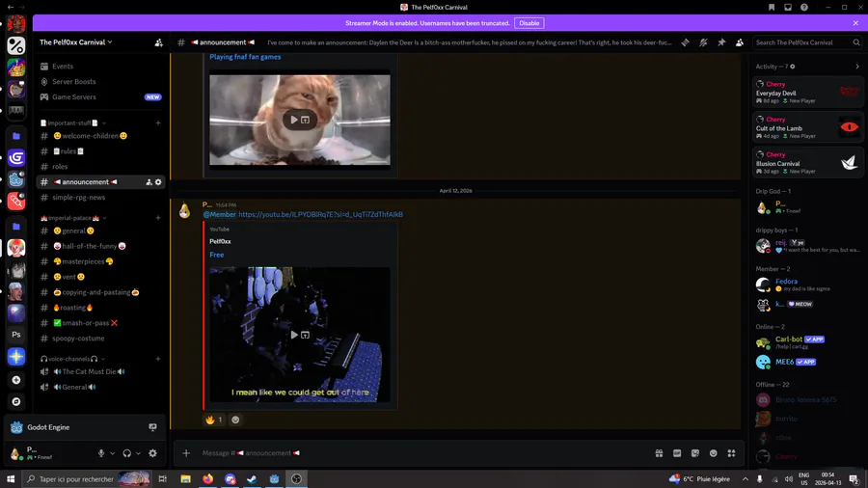
Task: Click create invite icon on announcement channel
Action: (149, 182)
